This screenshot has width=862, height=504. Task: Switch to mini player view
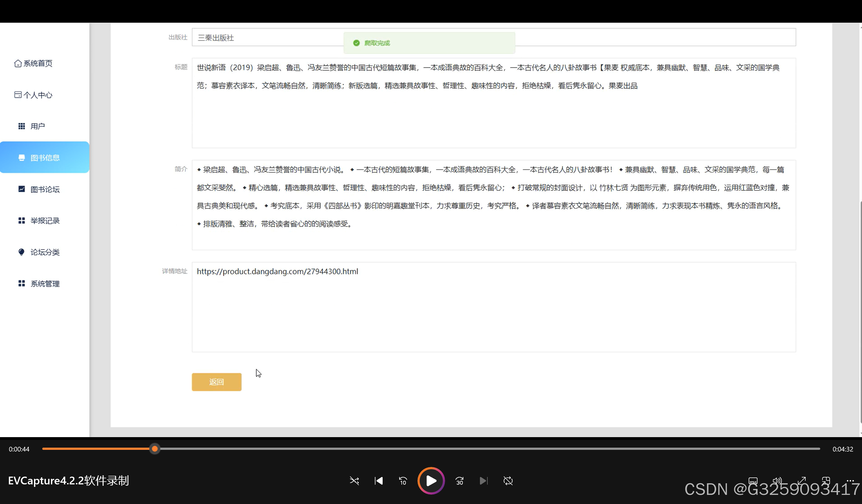(x=826, y=481)
